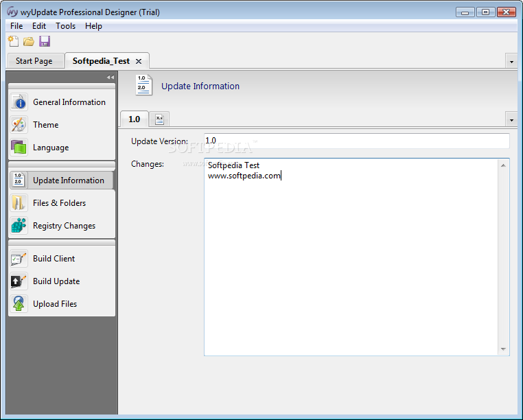Click the Theme palette icon
The height and width of the screenshot is (420, 523).
coord(19,125)
